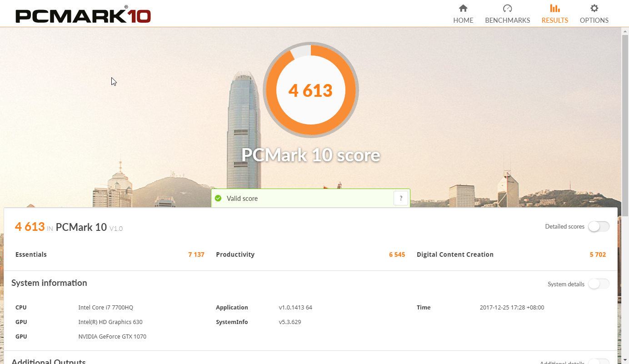629x364 pixels.
Task: Click the SystemInfo version v5.3.629
Action: [290, 322]
